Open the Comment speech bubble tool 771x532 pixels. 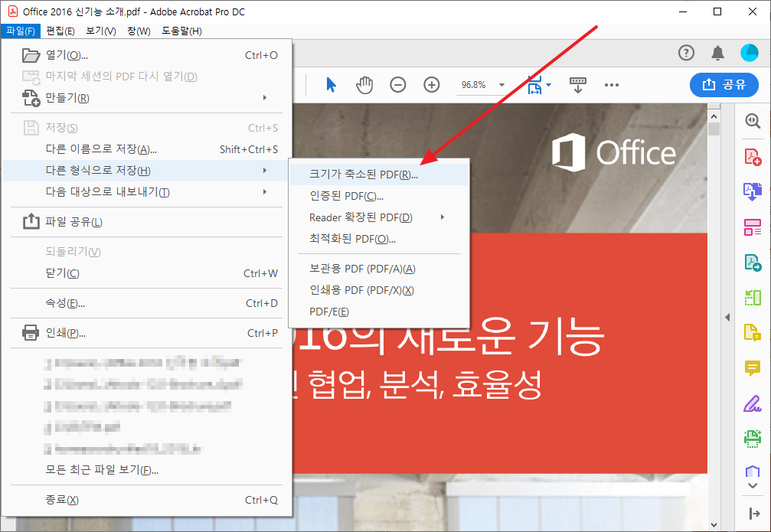753,367
